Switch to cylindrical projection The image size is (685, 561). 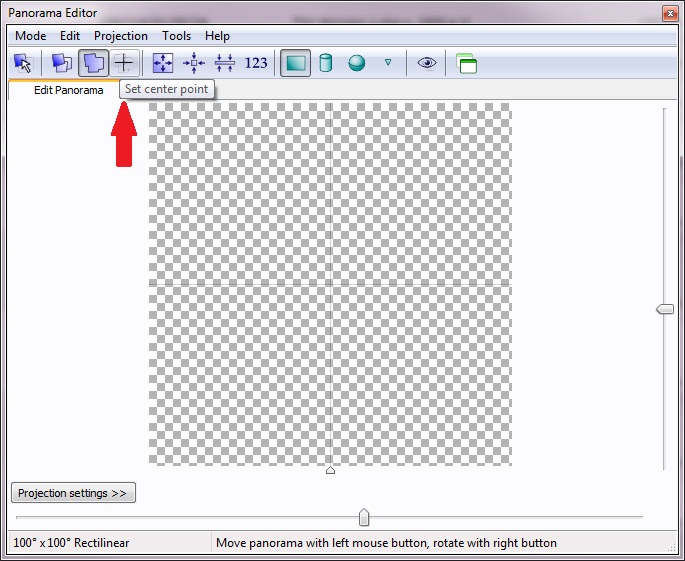pyautogui.click(x=325, y=63)
